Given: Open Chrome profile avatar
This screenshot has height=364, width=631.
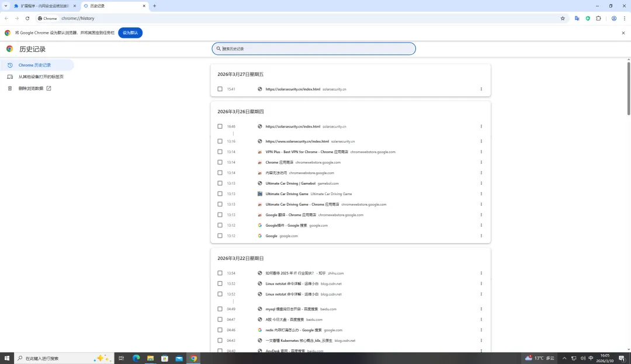Looking at the screenshot, I should coord(613,18).
